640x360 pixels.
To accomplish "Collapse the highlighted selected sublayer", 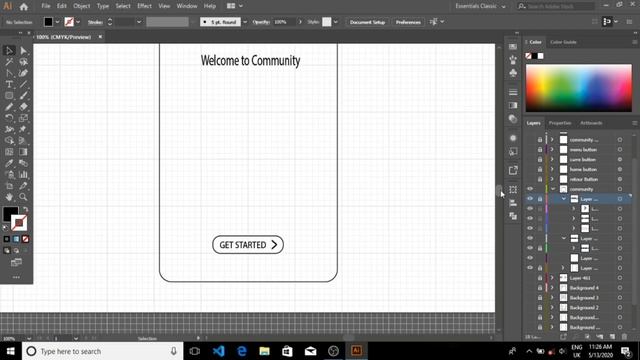I will tap(564, 199).
